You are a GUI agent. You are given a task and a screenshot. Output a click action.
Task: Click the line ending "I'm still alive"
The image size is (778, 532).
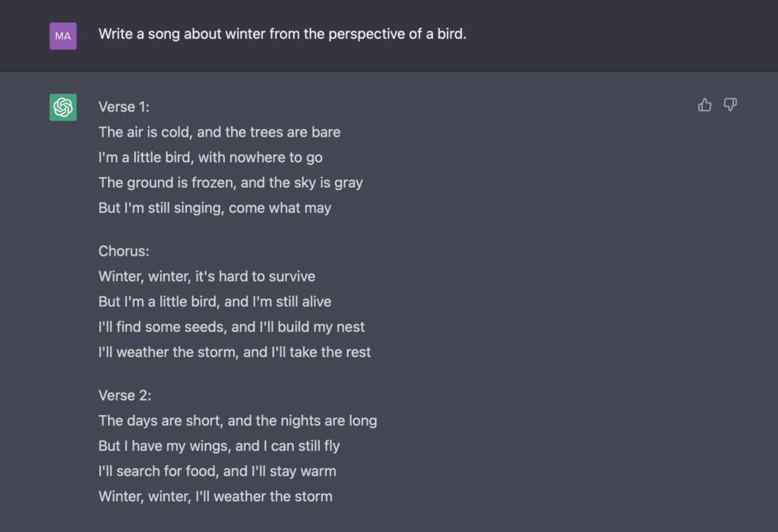point(214,302)
